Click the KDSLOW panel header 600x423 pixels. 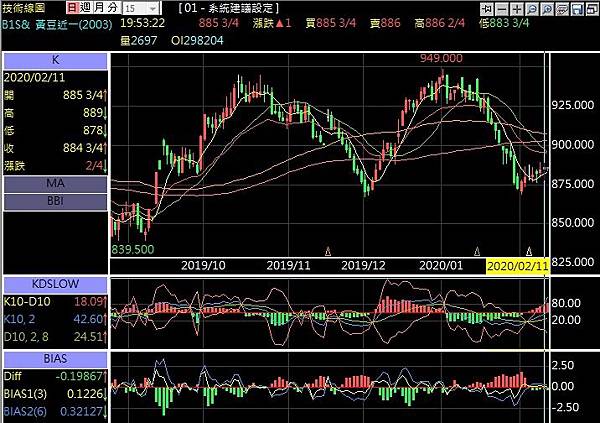coord(55,284)
